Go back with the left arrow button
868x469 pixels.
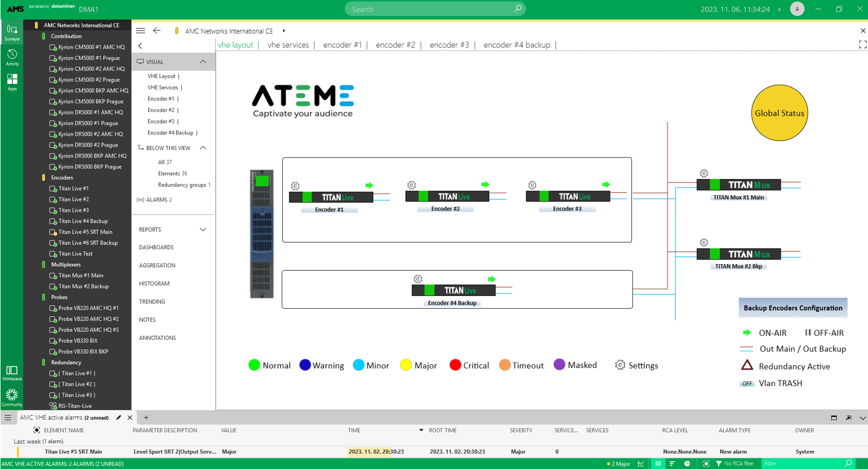click(x=157, y=31)
